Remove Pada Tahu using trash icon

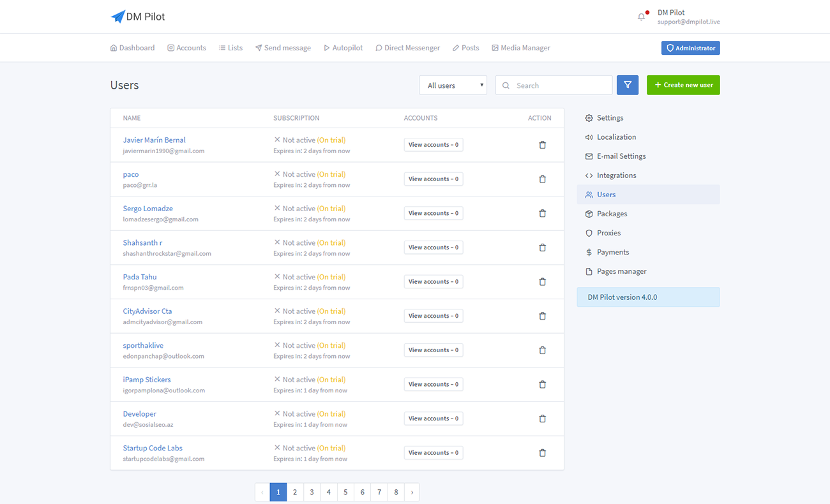543,281
